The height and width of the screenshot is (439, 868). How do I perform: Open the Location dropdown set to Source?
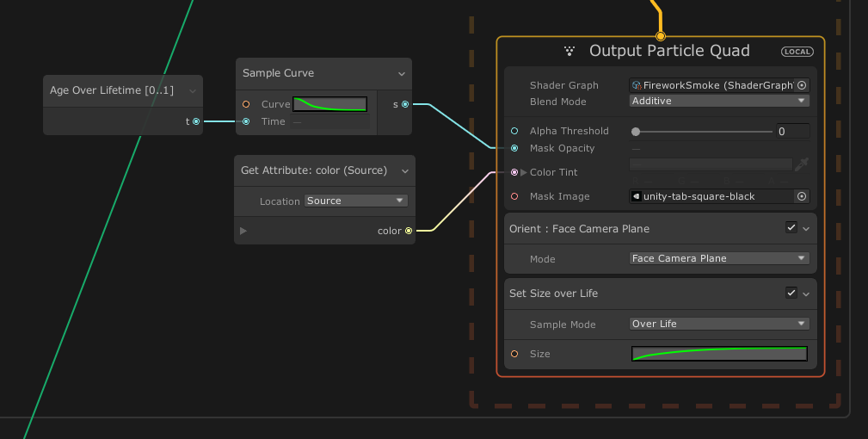[356, 201]
